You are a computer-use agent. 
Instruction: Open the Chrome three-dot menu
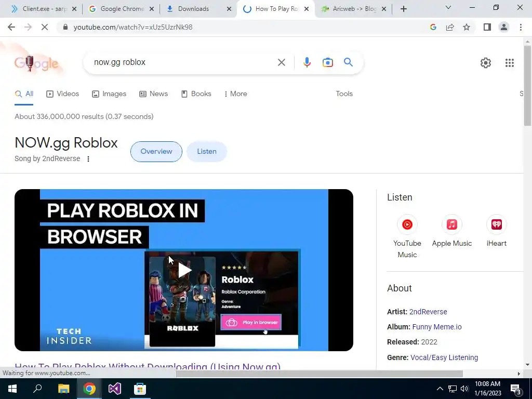pos(521,27)
